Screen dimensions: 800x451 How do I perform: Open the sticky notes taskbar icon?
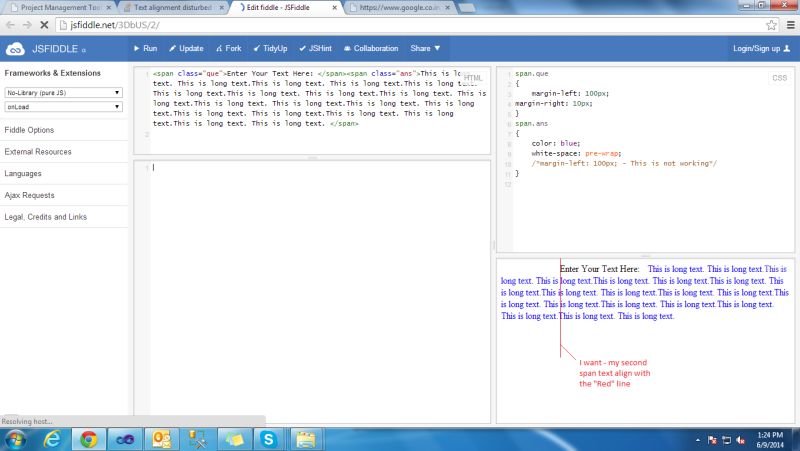point(234,439)
